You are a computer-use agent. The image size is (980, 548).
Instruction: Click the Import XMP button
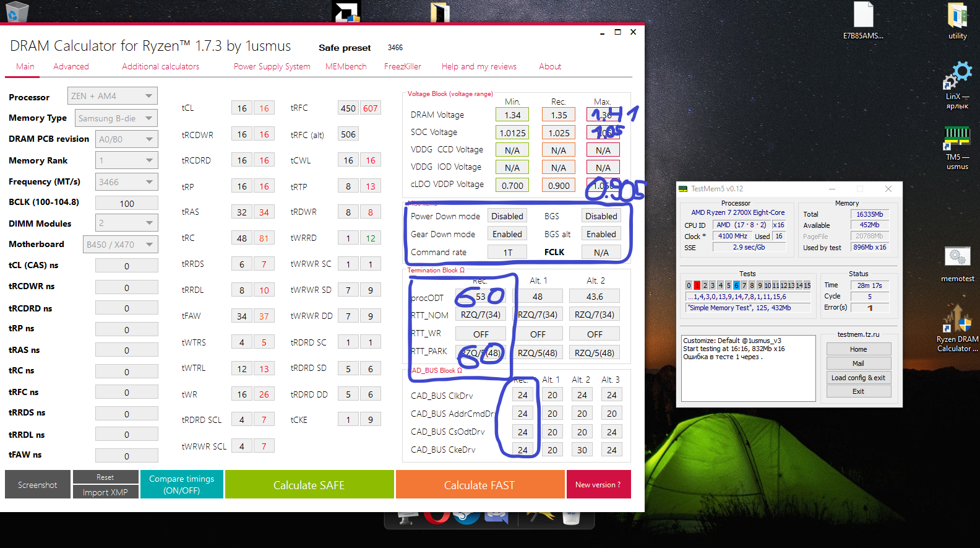[x=105, y=492]
